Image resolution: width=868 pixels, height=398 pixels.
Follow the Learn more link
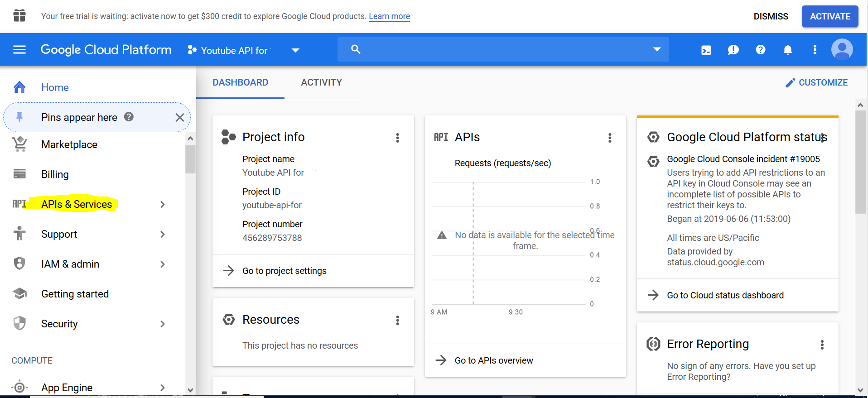click(389, 16)
